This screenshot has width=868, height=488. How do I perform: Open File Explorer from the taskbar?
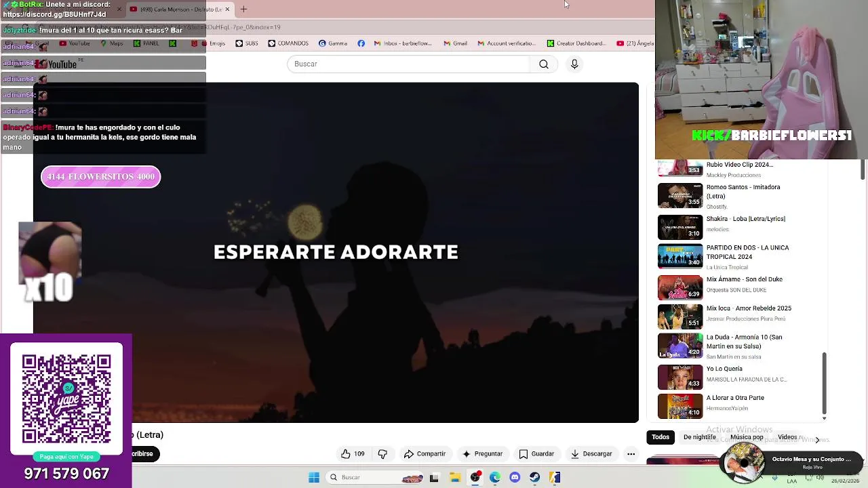(x=455, y=478)
